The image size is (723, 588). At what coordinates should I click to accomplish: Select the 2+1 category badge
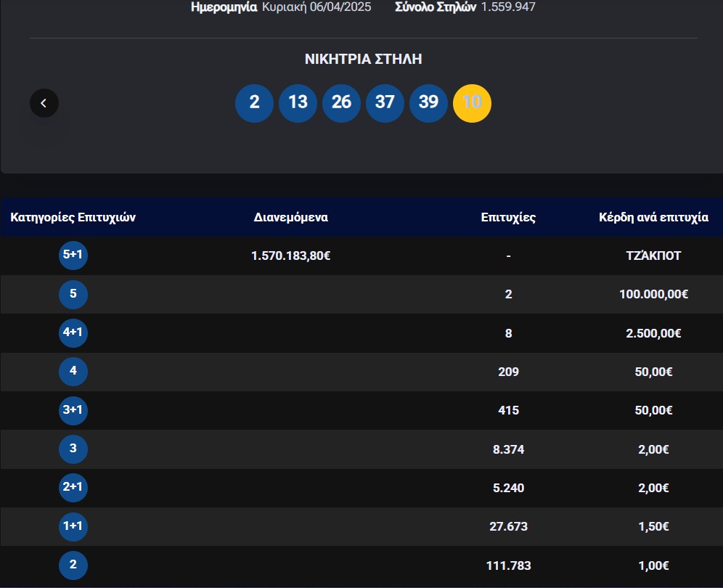click(73, 488)
